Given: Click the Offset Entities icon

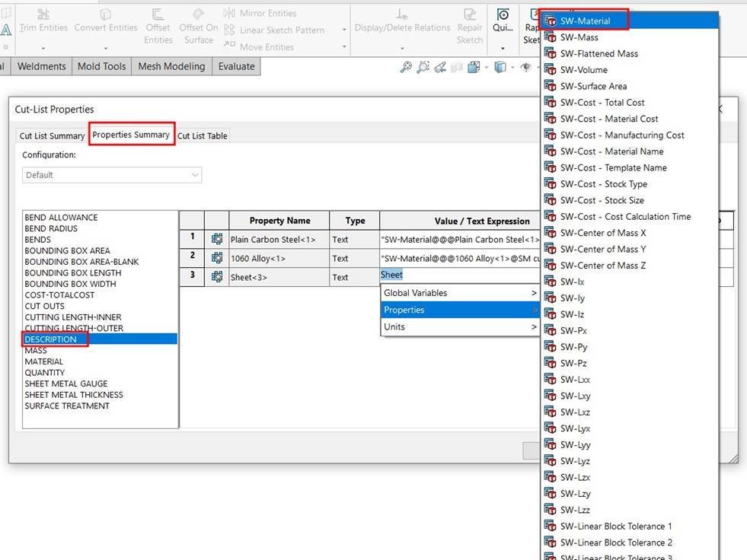Looking at the screenshot, I should pyautogui.click(x=158, y=14).
